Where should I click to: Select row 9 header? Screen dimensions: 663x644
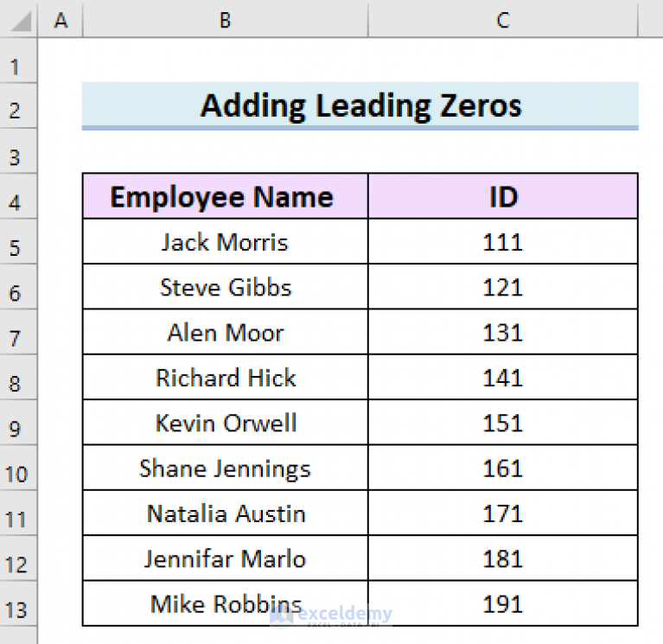(x=18, y=423)
